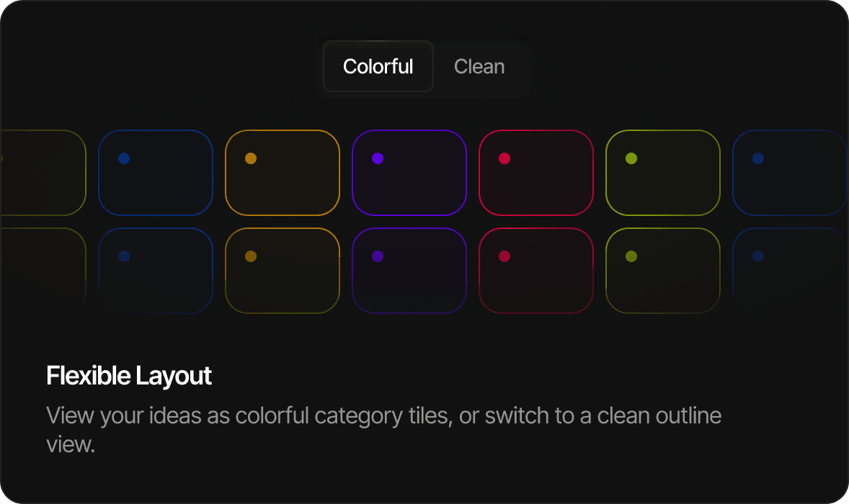
Task: Select the Clean tab label
Action: [479, 66]
